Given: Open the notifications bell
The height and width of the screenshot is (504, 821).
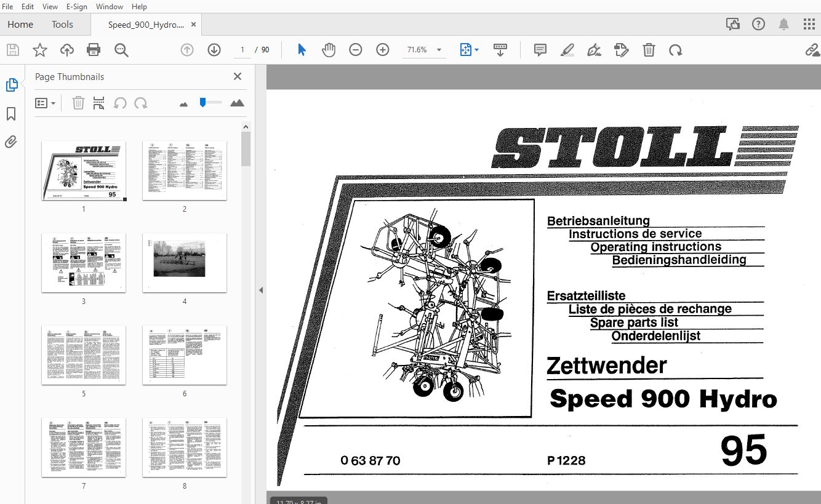Looking at the screenshot, I should (x=784, y=24).
